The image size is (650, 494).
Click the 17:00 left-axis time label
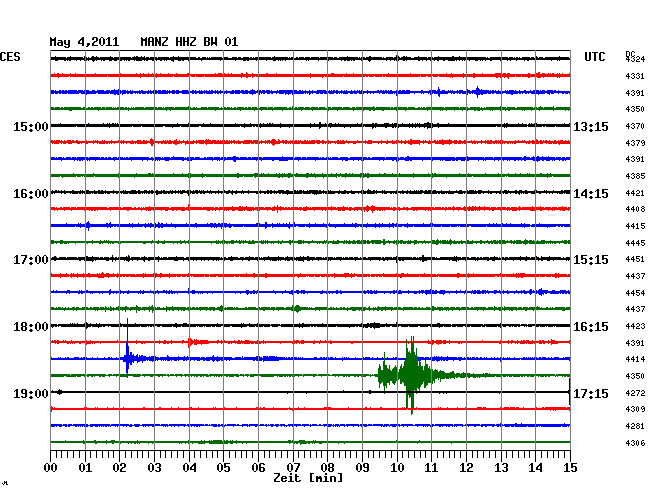(30, 260)
